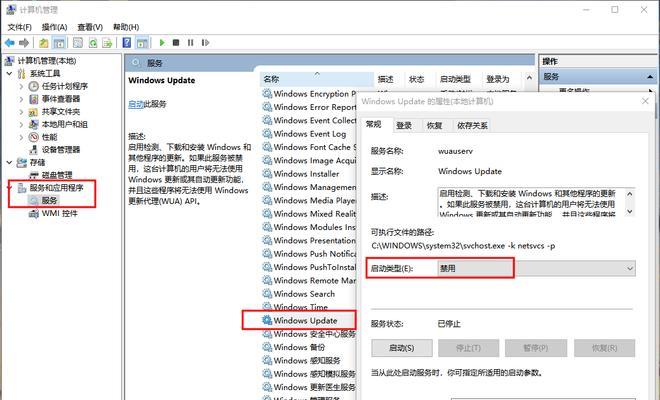Click the 暂停(P) button in dialog
Screen dimensions: 660x400
point(536,348)
